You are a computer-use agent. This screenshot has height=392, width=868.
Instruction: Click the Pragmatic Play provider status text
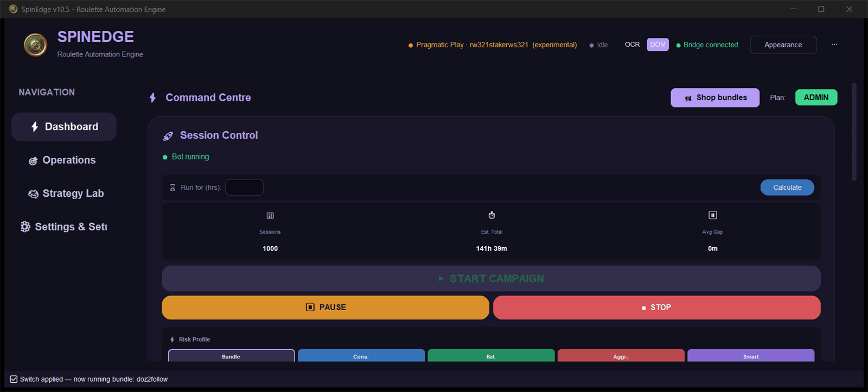pyautogui.click(x=493, y=45)
